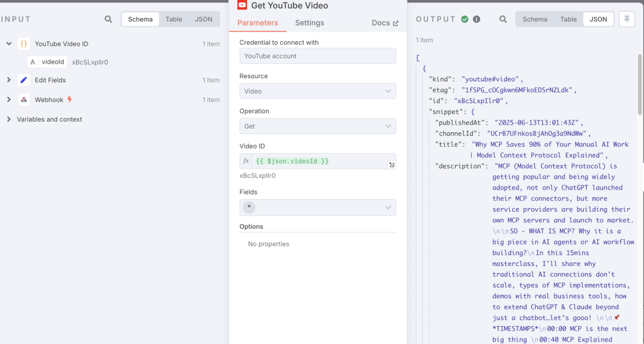Click the "publishedAt" timestamp value
This screenshot has height=344, width=644.
537,123
